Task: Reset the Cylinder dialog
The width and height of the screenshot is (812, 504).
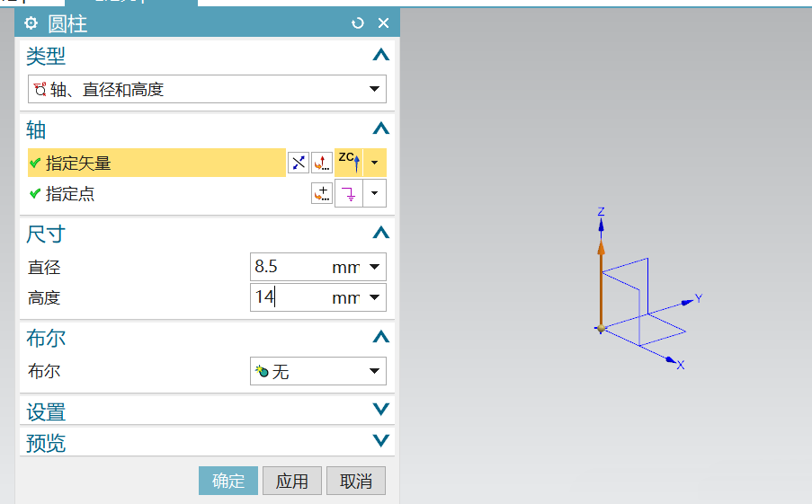Action: (357, 23)
